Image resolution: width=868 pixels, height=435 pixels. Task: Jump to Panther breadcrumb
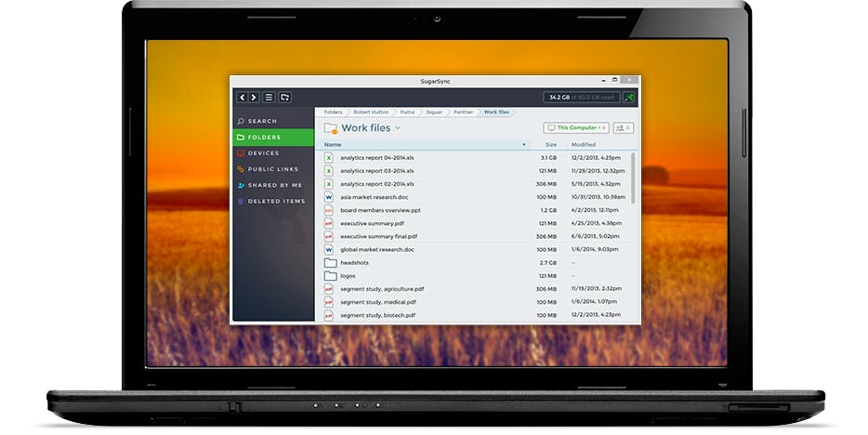click(463, 112)
